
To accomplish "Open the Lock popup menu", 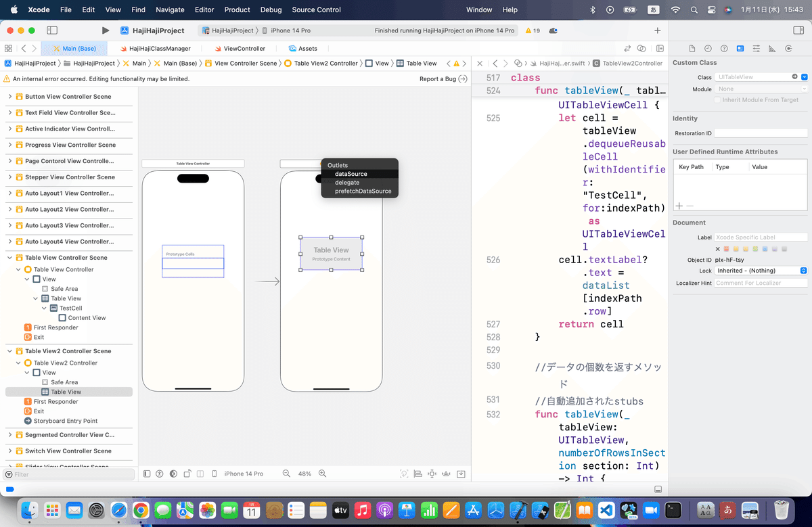I will coord(761,271).
